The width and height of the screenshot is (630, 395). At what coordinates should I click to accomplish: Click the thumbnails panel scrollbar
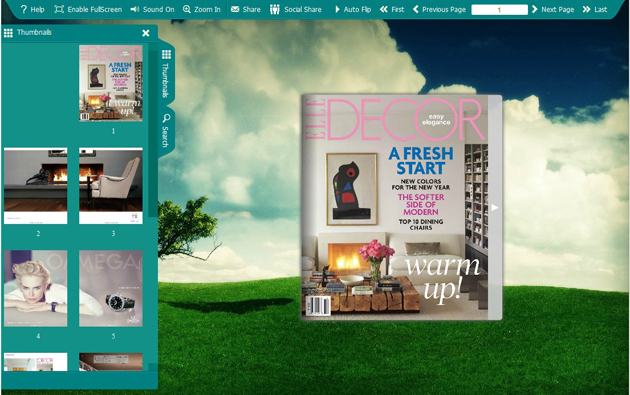(153, 133)
